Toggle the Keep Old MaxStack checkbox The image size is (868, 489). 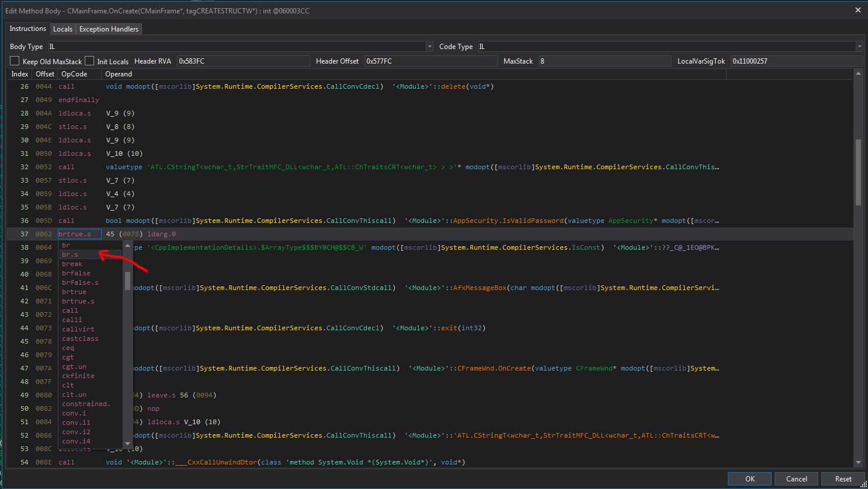15,61
